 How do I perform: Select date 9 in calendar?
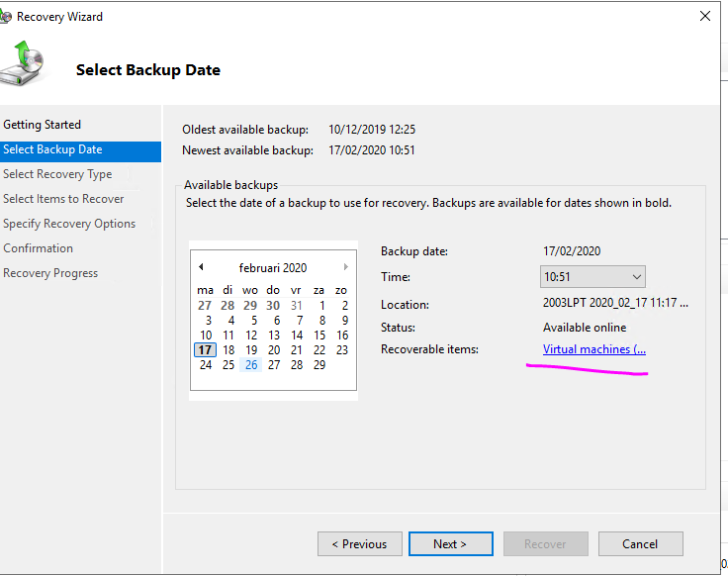point(345,320)
